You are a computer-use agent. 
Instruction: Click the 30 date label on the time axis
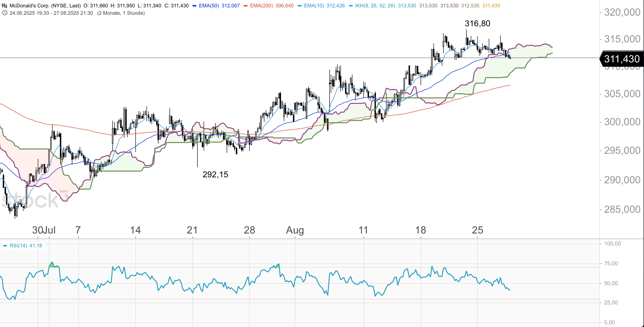coord(38,230)
